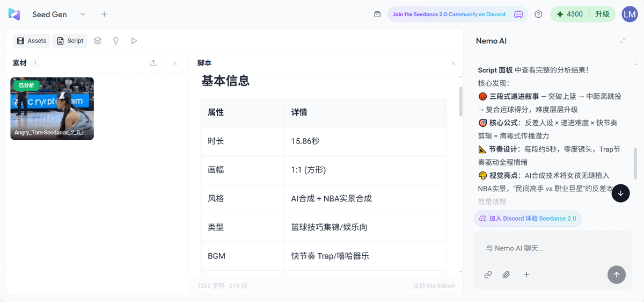Upload a file to the 素材 panel
The image size is (644, 302).
tap(153, 63)
